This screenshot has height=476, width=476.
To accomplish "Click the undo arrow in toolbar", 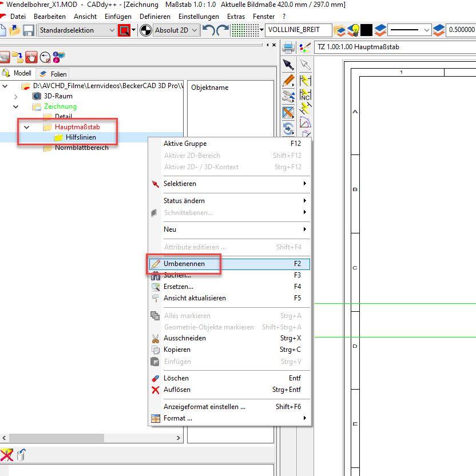I will click(209, 30).
